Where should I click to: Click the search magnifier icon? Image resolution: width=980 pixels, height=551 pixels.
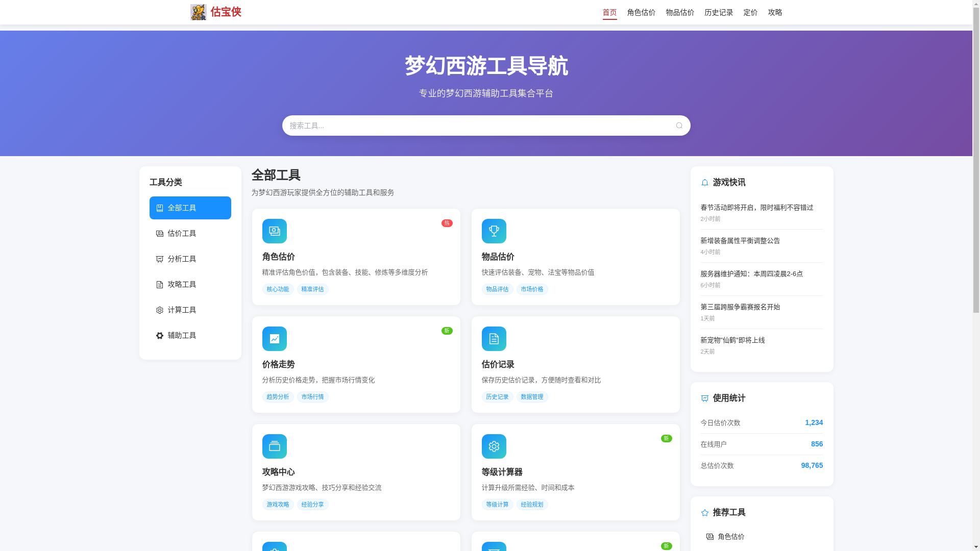[679, 126]
